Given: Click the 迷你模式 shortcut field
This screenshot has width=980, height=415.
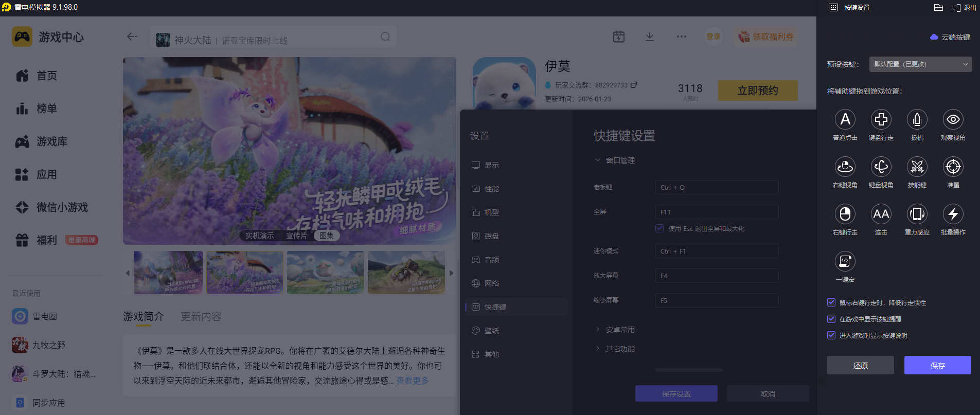Looking at the screenshot, I should [717, 251].
